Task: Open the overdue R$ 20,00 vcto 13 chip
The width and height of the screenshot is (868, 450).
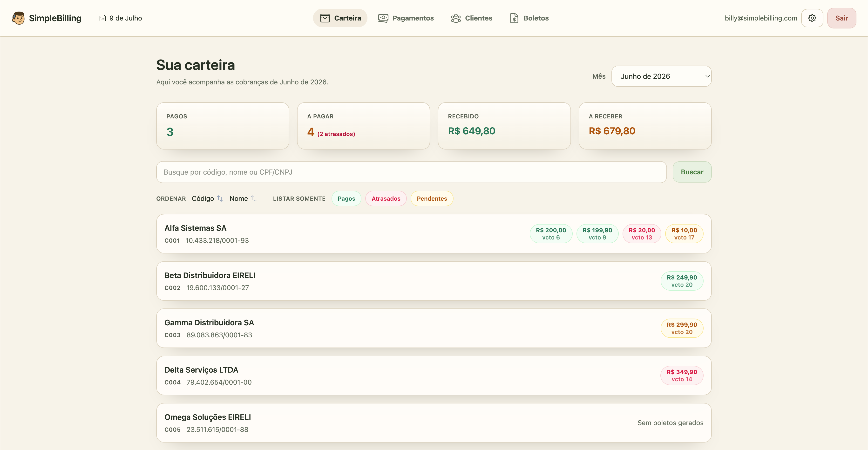Action: point(642,234)
